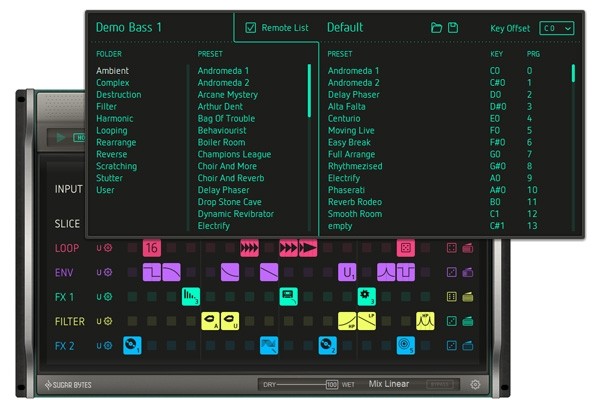
Task: Open settings gear in the bottom bar
Action: [x=475, y=384]
